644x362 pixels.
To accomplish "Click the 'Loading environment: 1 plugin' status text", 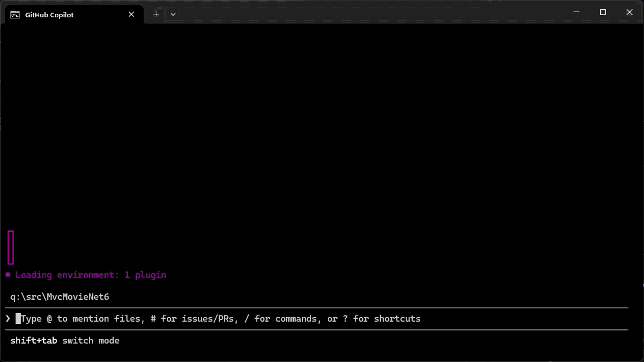I will 91,275.
